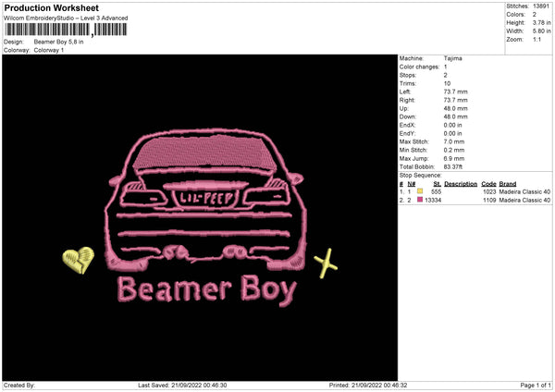Click the yellow color swatch in stop sequence
The height and width of the screenshot is (392, 555).
coord(419,191)
